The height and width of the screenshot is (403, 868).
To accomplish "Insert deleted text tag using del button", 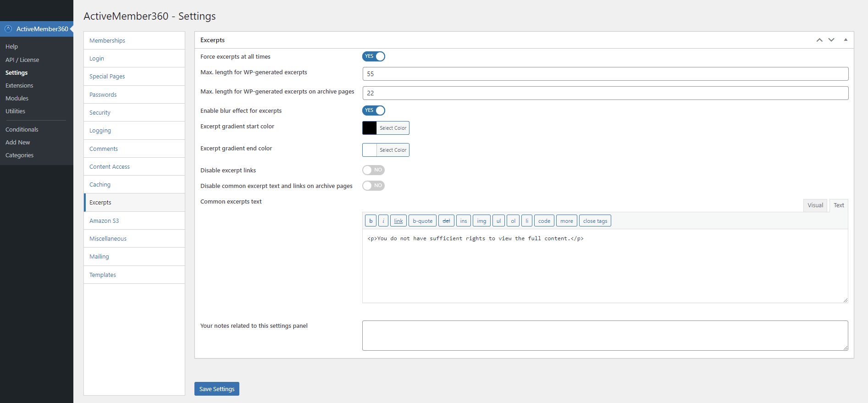I will click(446, 221).
